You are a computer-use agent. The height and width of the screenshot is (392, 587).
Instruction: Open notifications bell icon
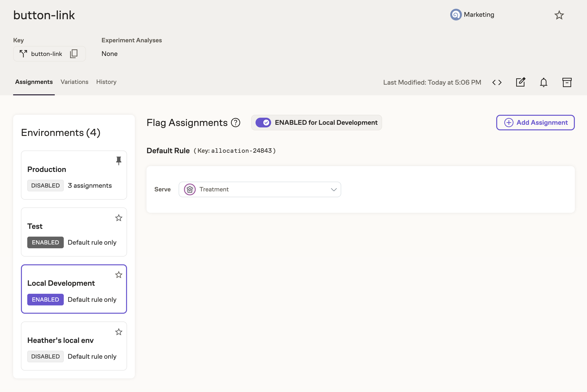pyautogui.click(x=543, y=82)
